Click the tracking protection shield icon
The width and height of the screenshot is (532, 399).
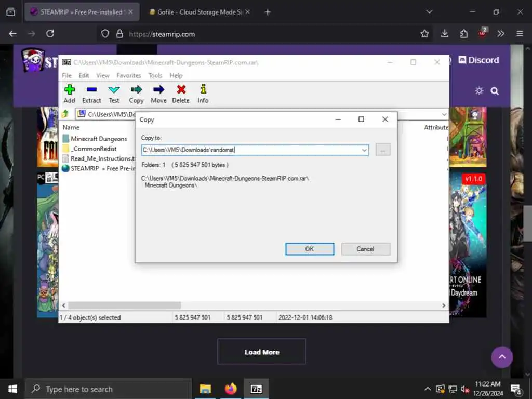pos(105,34)
